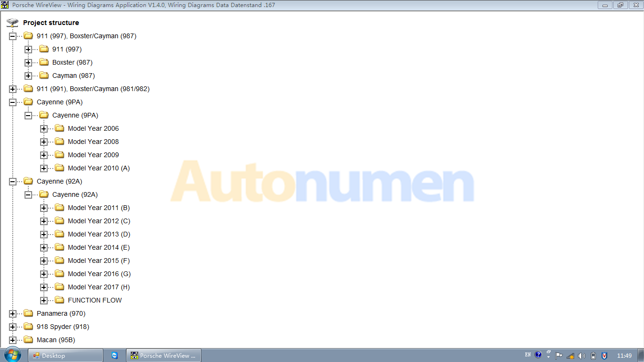Select Model Year 2016 (G) label
Screen dimensions: 644x362
(x=99, y=274)
